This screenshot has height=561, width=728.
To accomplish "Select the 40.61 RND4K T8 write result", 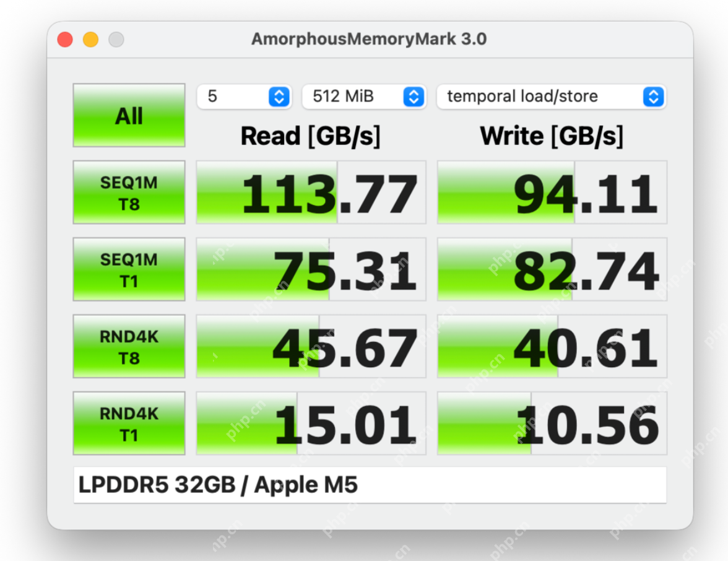I will pos(552,346).
